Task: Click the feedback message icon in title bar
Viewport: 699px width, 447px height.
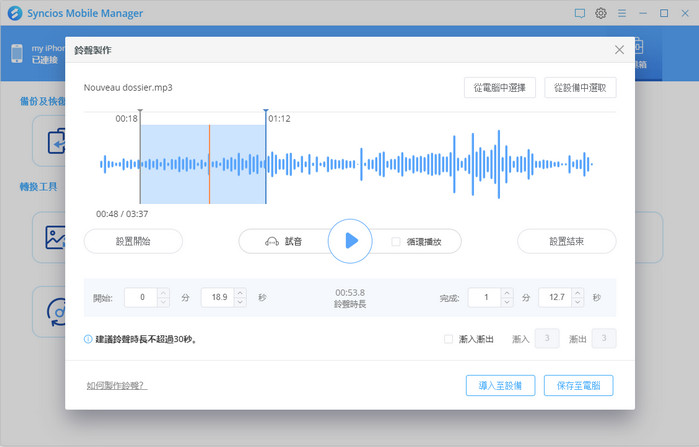Action: click(579, 13)
